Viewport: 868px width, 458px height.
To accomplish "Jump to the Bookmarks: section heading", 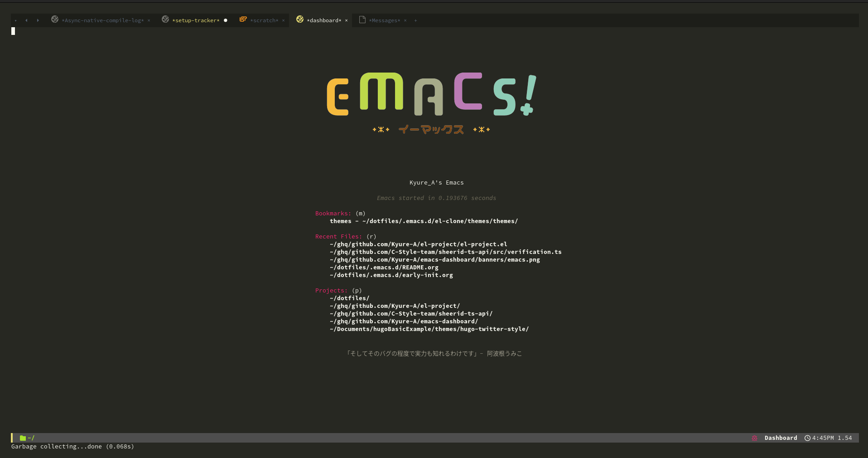I will tap(333, 214).
